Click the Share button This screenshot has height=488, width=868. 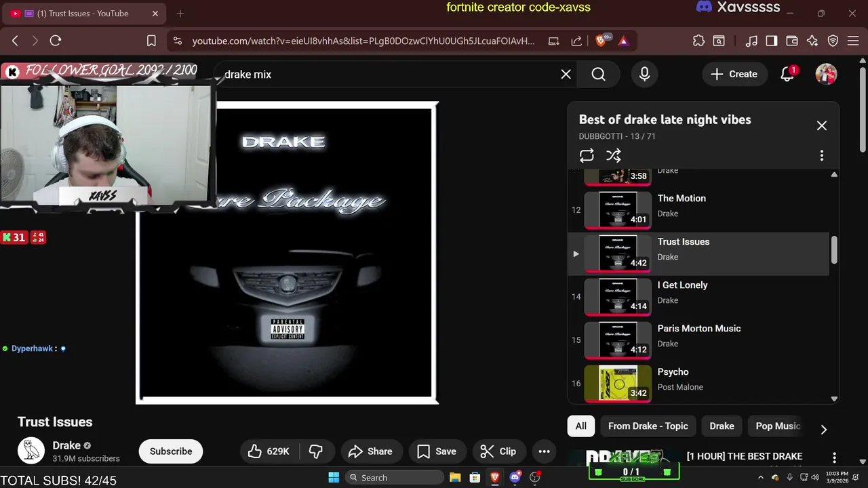pos(370,451)
